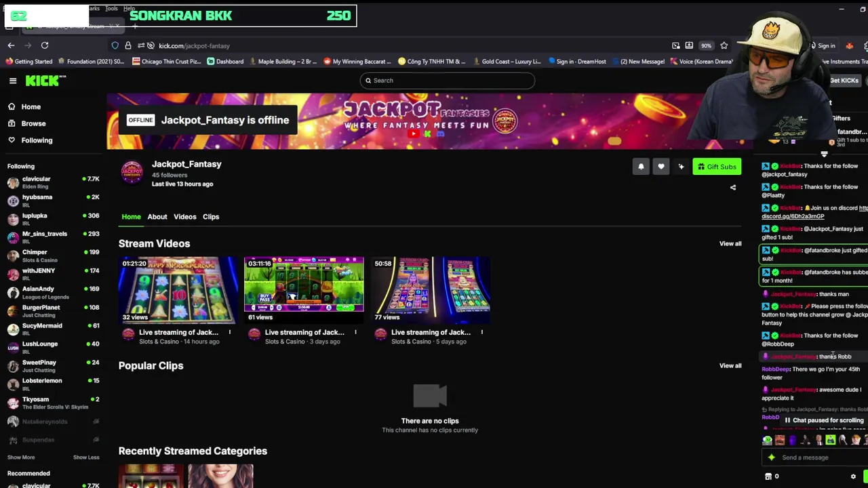868x488 pixels.
Task: Switch to the Videos tab
Action: coord(184,217)
